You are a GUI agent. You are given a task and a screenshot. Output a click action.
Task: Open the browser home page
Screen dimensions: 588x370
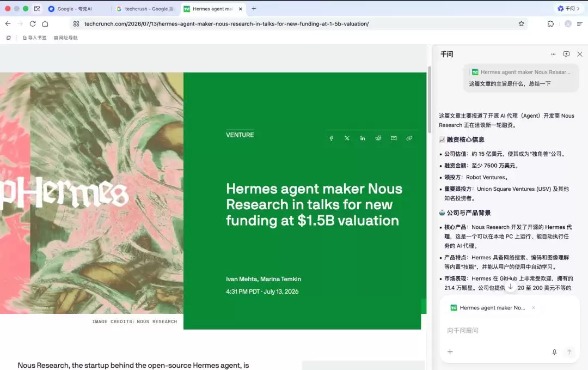(45, 23)
